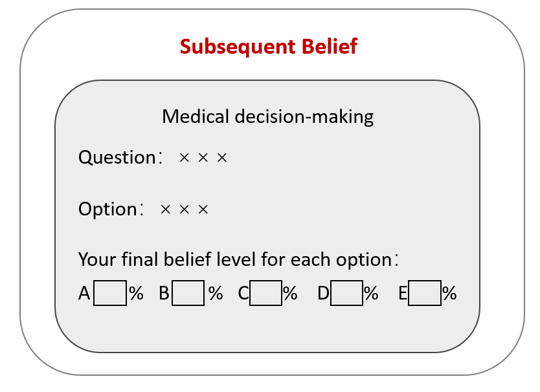The width and height of the screenshot is (540, 392).
Task: Select the input box for option B
Action: pos(188,293)
